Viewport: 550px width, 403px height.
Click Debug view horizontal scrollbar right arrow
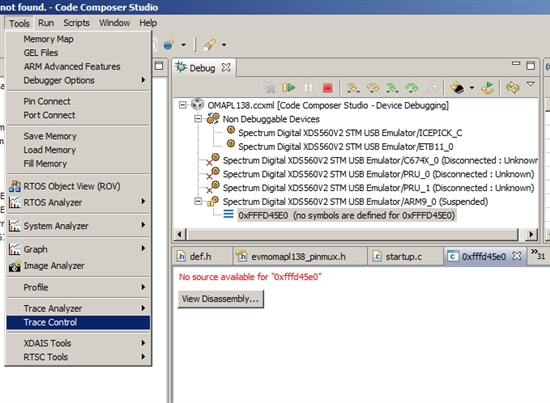pos(531,234)
